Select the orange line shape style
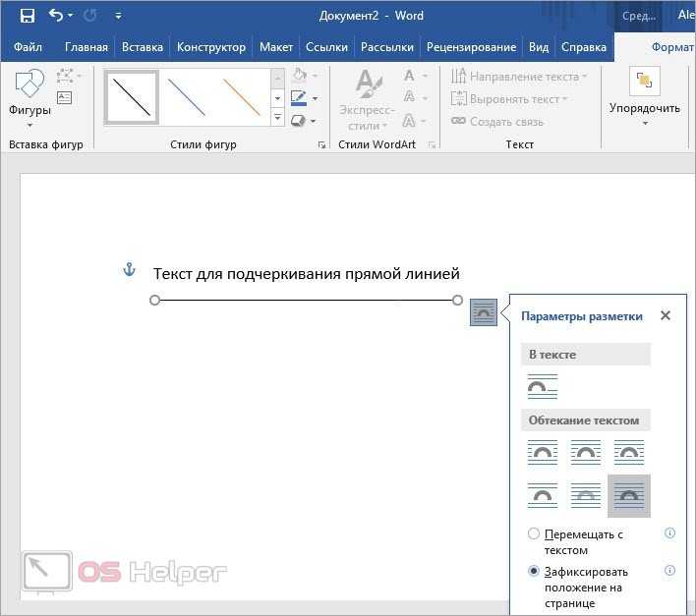696x616 pixels. (x=242, y=97)
